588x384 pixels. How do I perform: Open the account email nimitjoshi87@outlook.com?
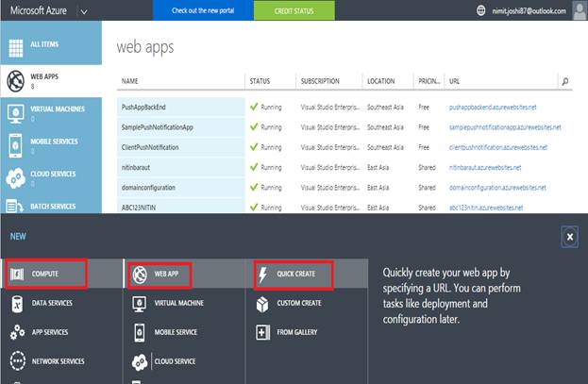[529, 11]
